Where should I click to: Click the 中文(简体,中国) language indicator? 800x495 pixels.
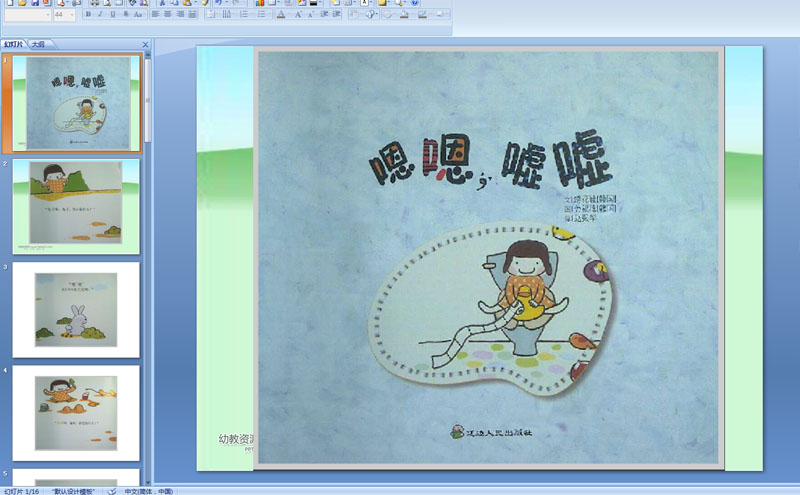point(149,491)
